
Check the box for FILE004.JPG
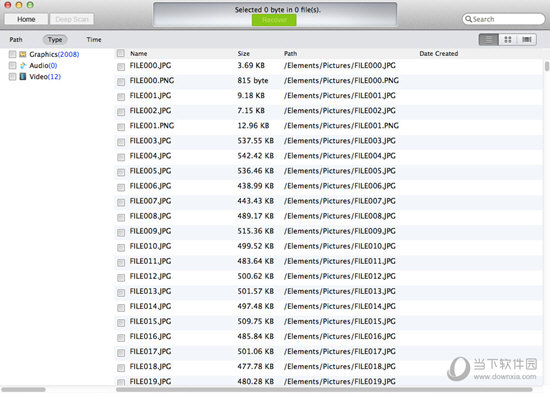(x=121, y=157)
